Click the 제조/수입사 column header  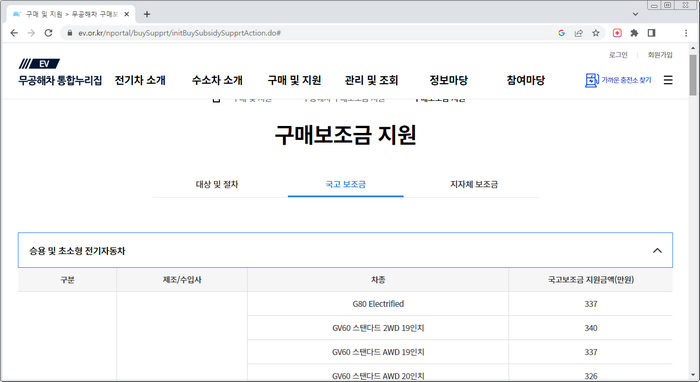pyautogui.click(x=182, y=280)
